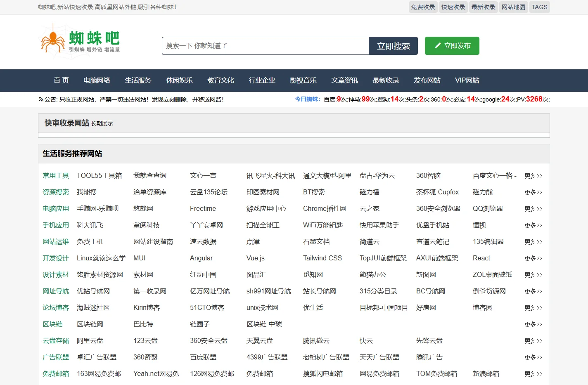The height and width of the screenshot is (385, 588).
Task: Open the 电脑应用 category link
Action: pos(56,209)
